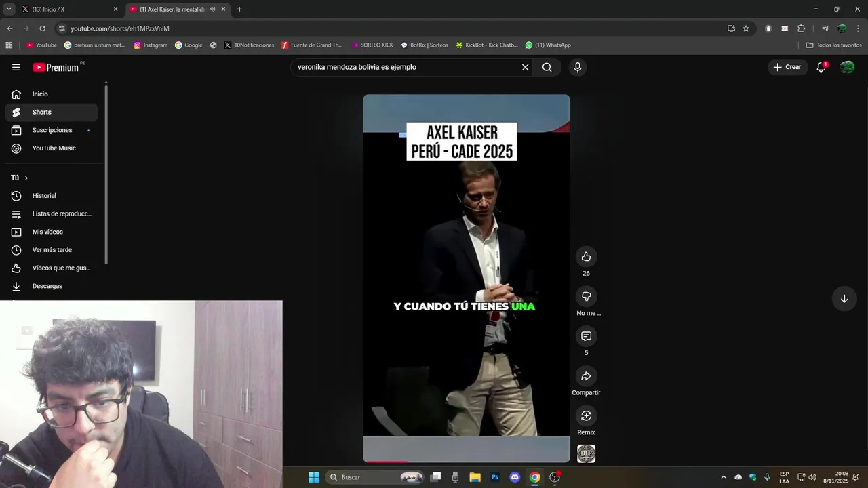Open the Chrome three-dot menu
Image resolution: width=868 pixels, height=488 pixels.
(858, 28)
